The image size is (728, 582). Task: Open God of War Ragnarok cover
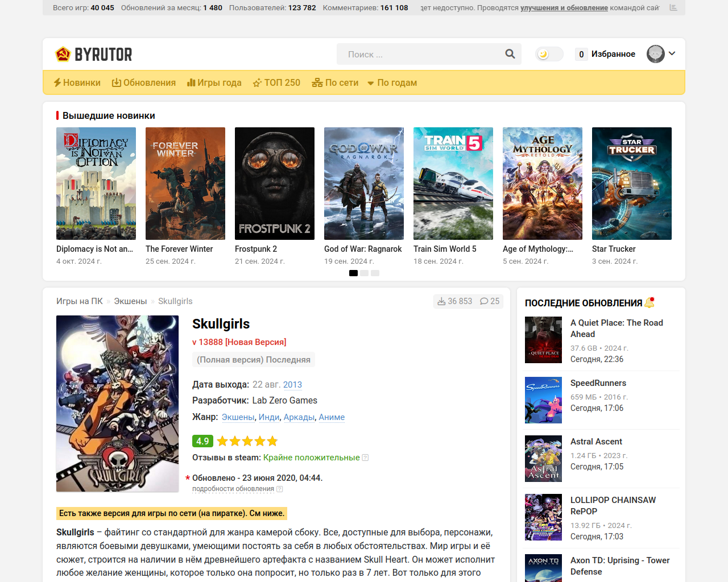click(364, 184)
